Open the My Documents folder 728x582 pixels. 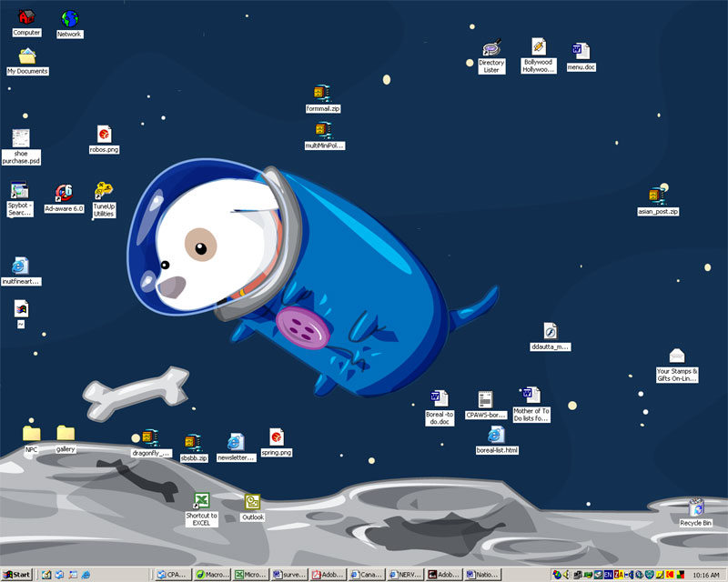coord(27,57)
